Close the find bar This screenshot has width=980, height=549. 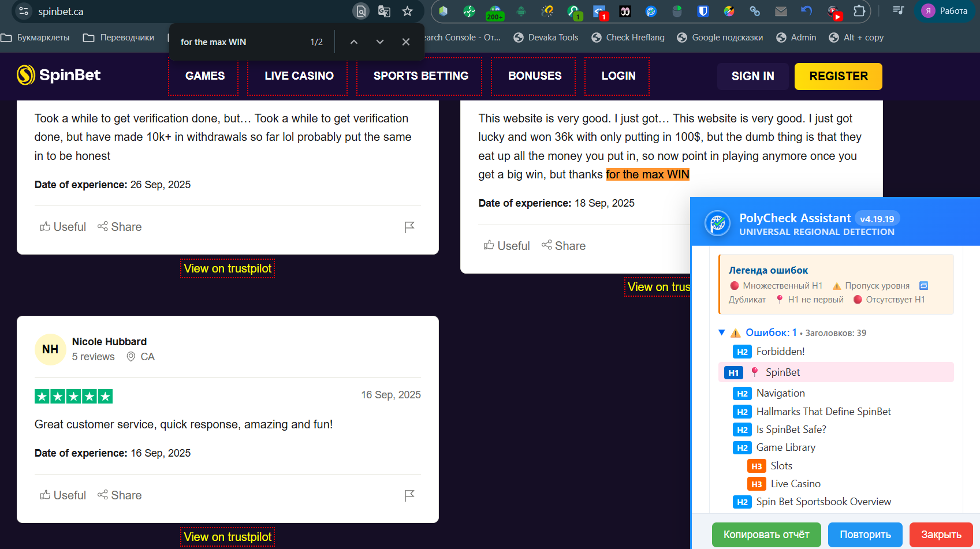[406, 42]
